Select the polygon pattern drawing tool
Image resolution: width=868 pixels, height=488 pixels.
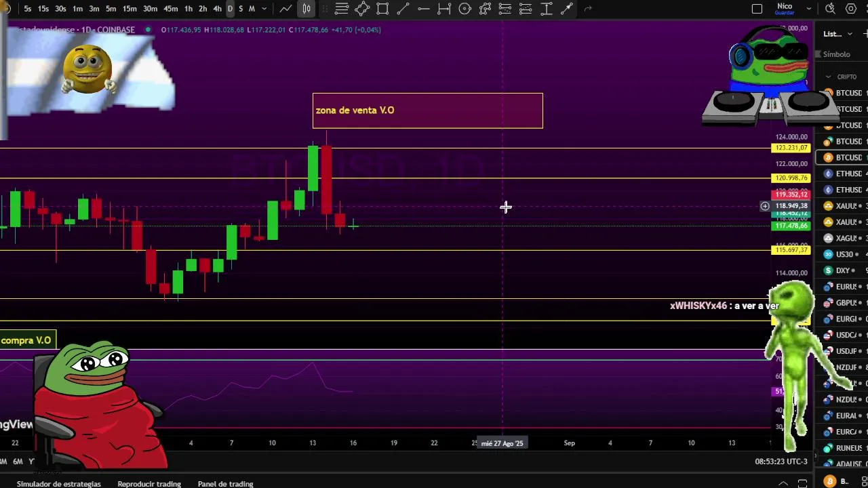(362, 9)
